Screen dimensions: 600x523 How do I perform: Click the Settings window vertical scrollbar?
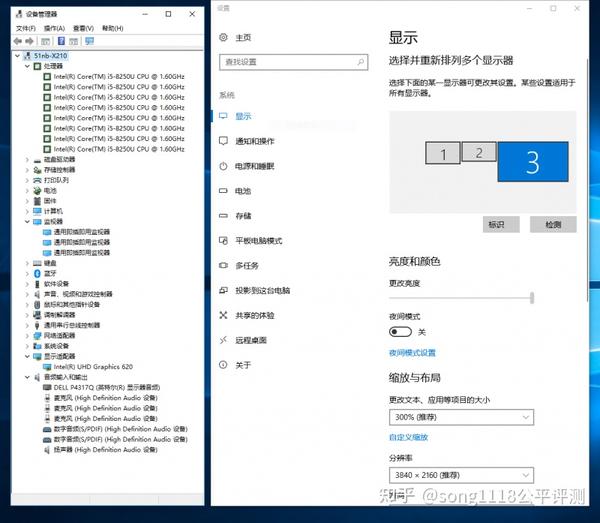587,180
